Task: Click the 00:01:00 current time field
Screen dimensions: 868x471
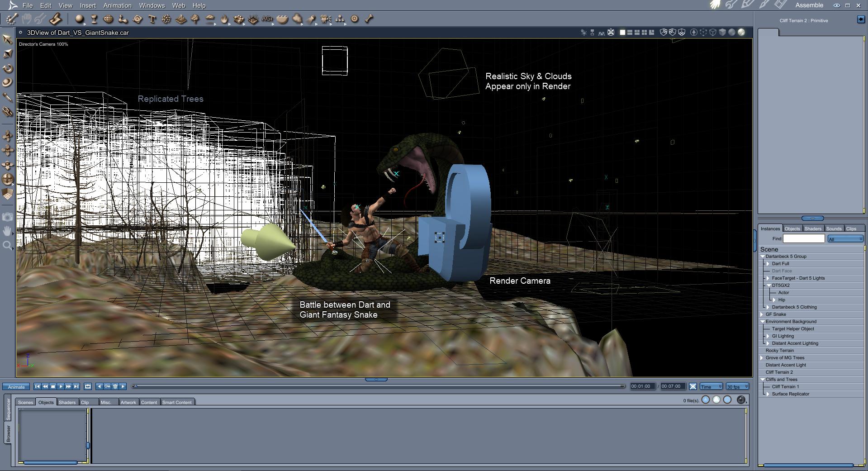Action: click(642, 386)
